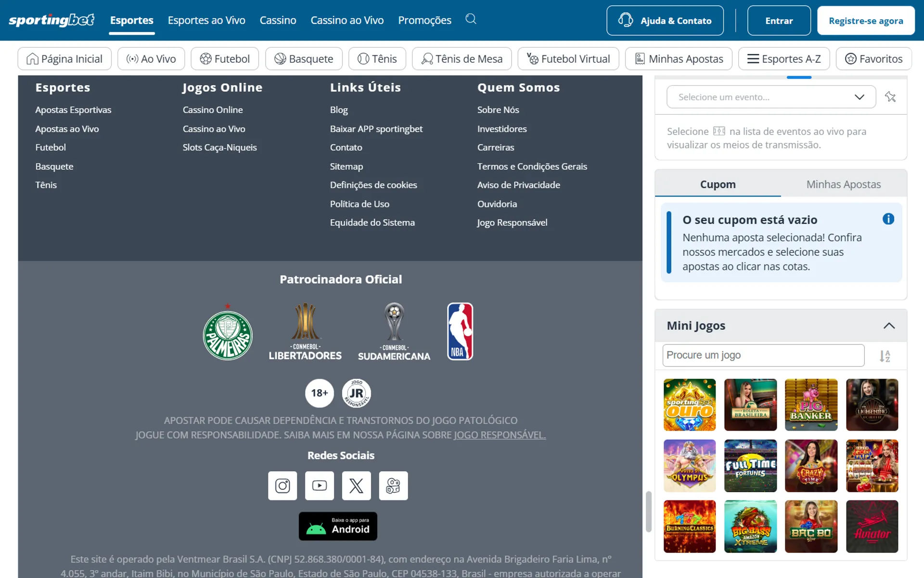Open the Aviator game thumbnail

(x=872, y=526)
